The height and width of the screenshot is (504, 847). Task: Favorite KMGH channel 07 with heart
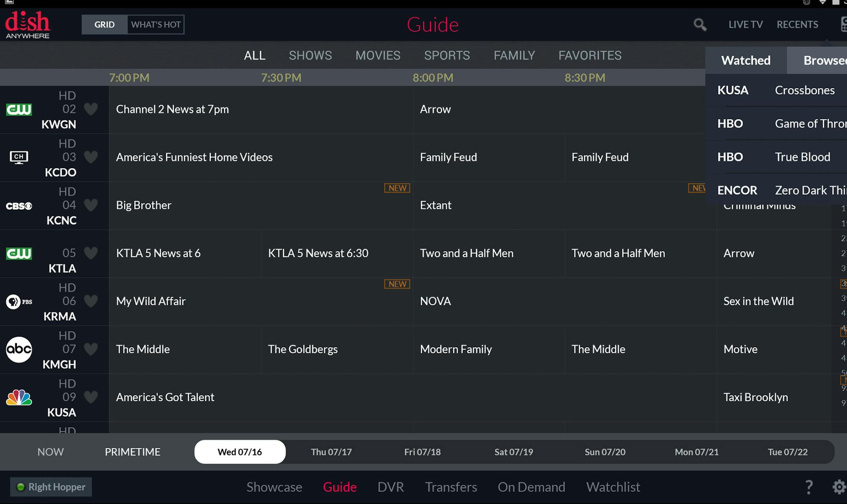(91, 349)
